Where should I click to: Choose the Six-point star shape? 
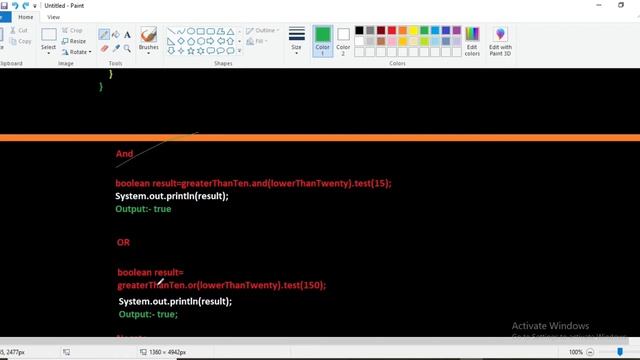point(200,51)
